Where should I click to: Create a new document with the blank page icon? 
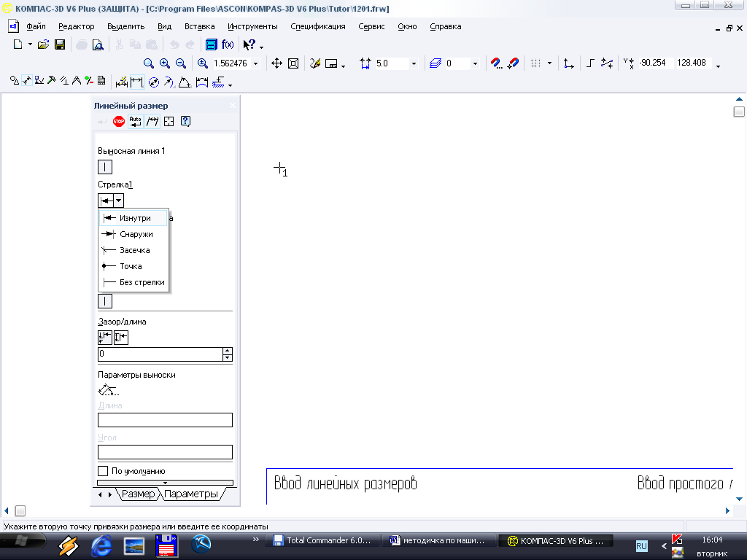18,44
